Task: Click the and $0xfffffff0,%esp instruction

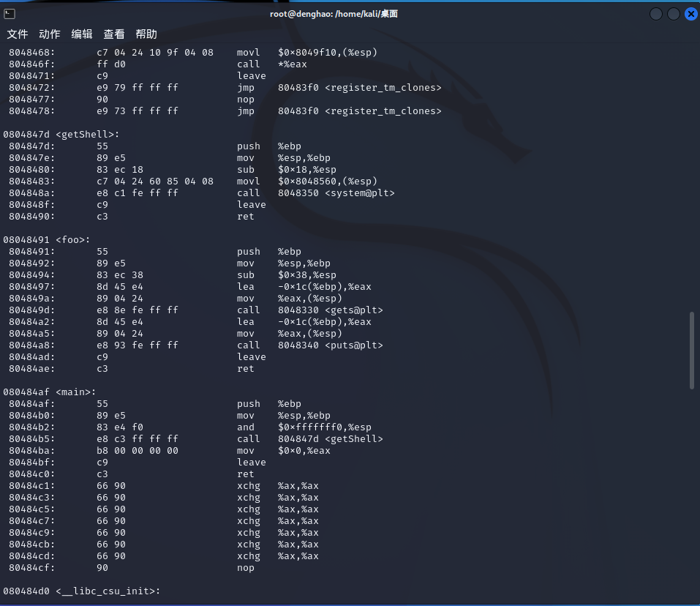Action: click(304, 427)
